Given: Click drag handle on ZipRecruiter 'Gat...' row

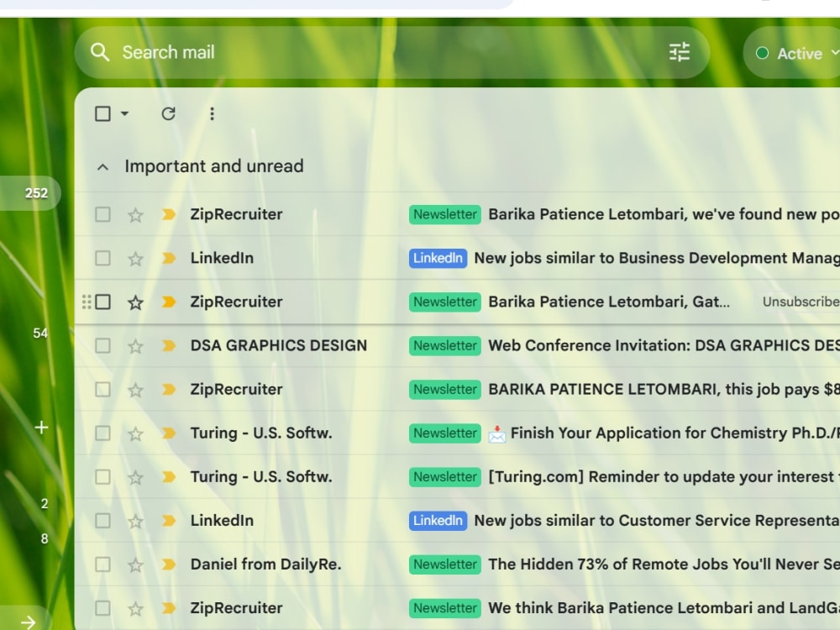Looking at the screenshot, I should pyautogui.click(x=87, y=302).
